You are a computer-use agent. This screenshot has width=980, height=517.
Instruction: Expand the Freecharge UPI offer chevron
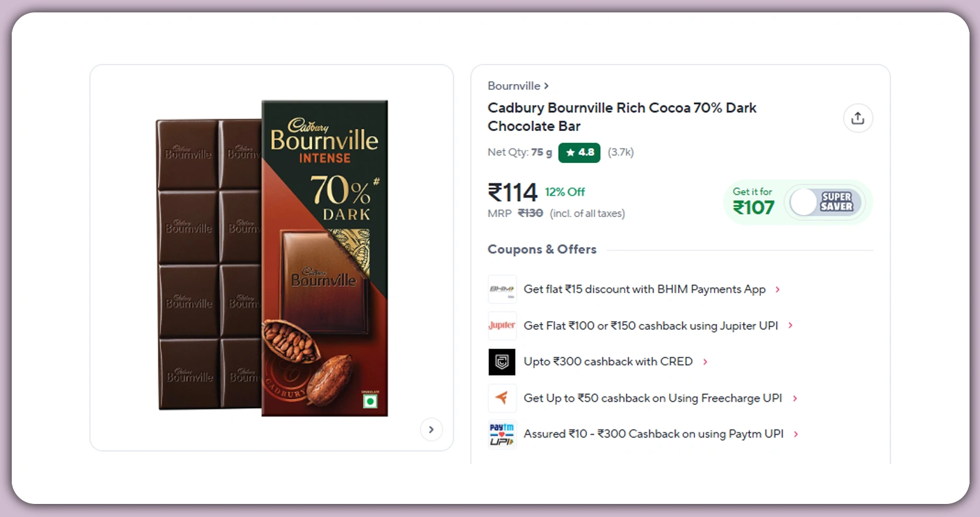coord(795,398)
